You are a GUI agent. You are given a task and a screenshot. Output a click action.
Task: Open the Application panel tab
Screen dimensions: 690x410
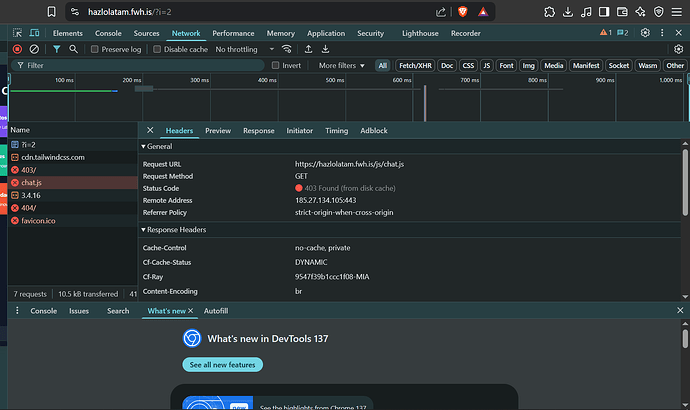point(326,33)
